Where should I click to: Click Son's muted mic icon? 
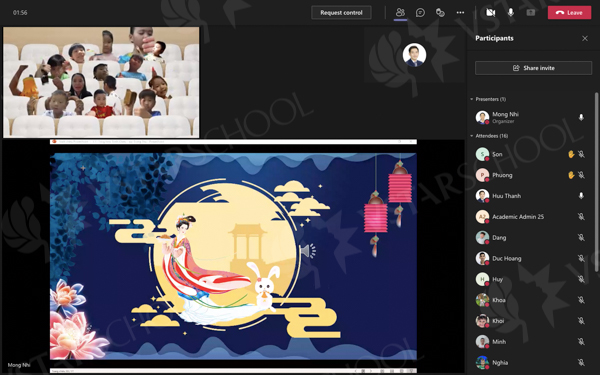[x=581, y=154]
